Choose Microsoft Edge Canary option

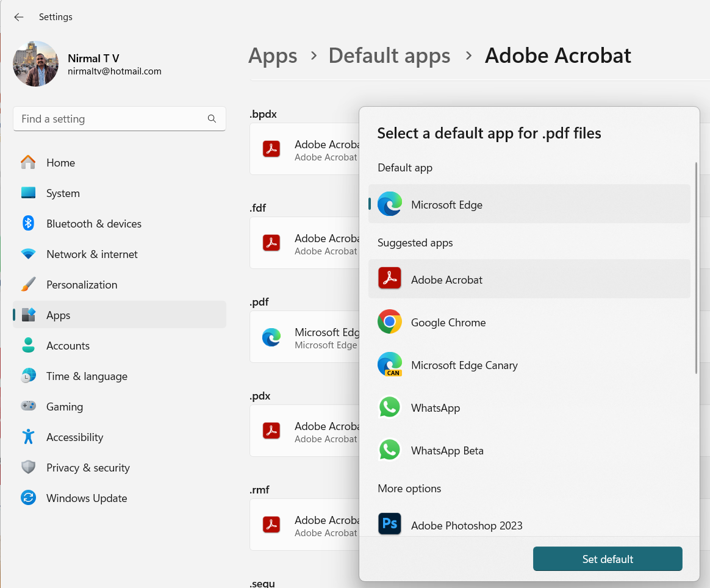(x=529, y=365)
